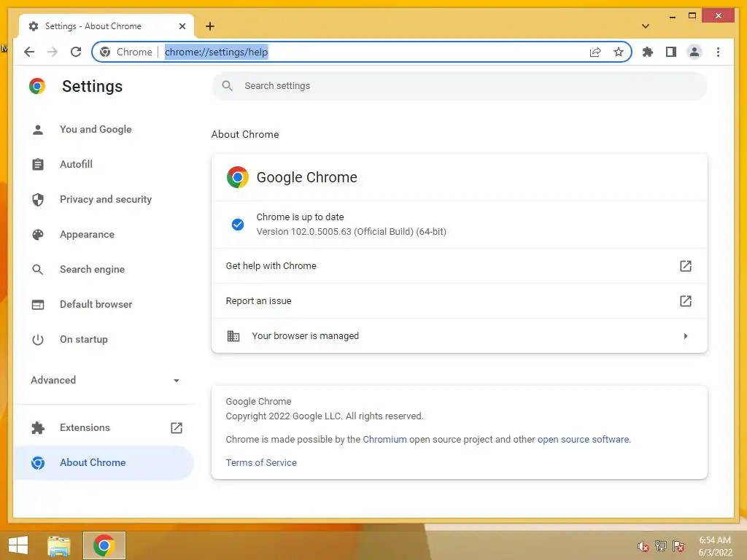Open Chrome's three-dot menu
This screenshot has width=747, height=560.
(718, 52)
